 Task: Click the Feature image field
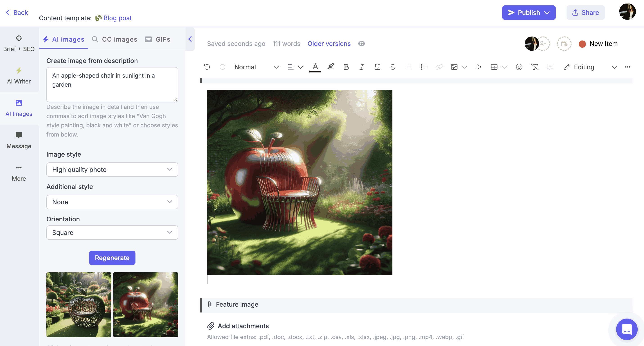(x=417, y=305)
